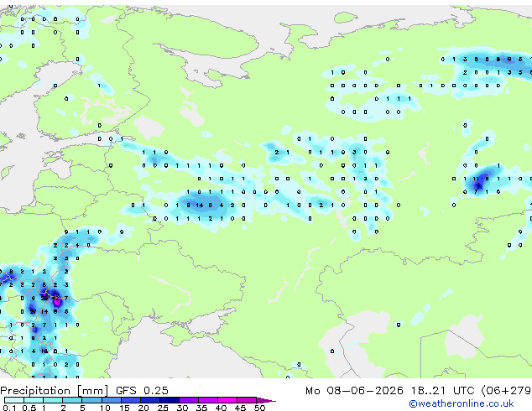
Task: Select the 0.1–0.5 mm legend color swatch
Action: (14, 400)
